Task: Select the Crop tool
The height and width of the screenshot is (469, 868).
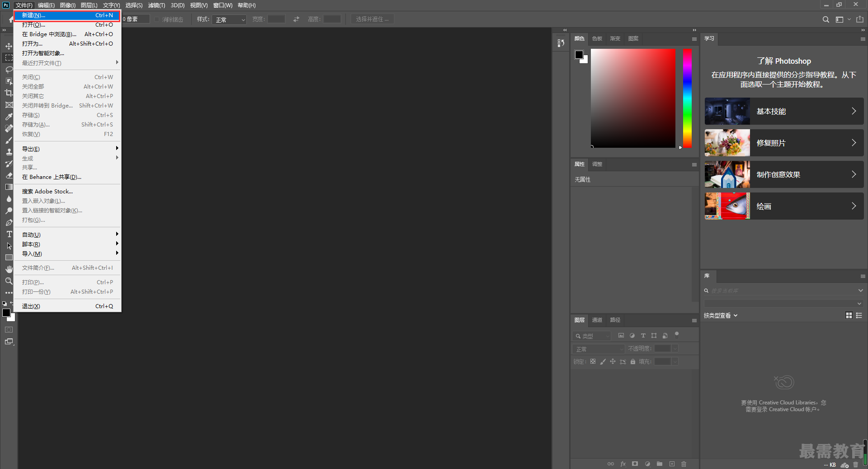Action: click(x=9, y=93)
